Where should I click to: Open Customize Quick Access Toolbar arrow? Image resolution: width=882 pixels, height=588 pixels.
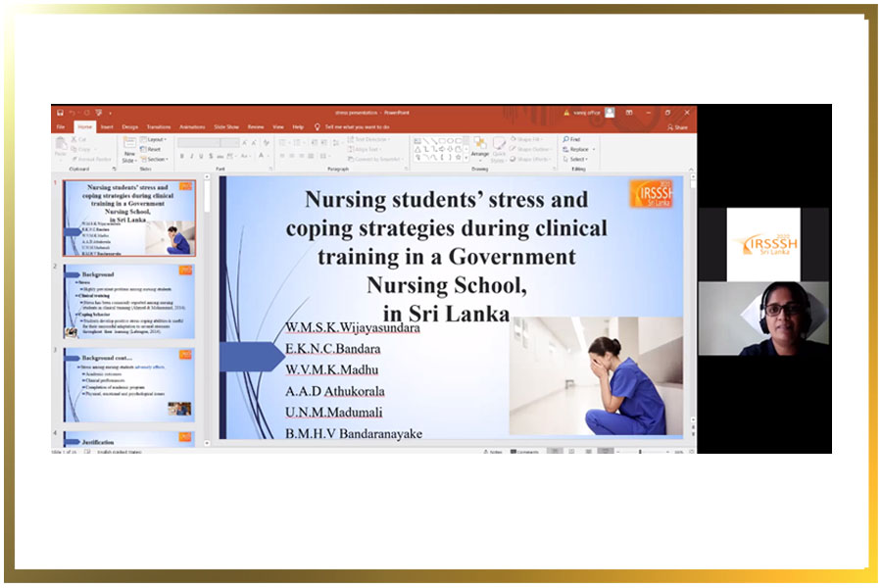pyautogui.click(x=110, y=113)
